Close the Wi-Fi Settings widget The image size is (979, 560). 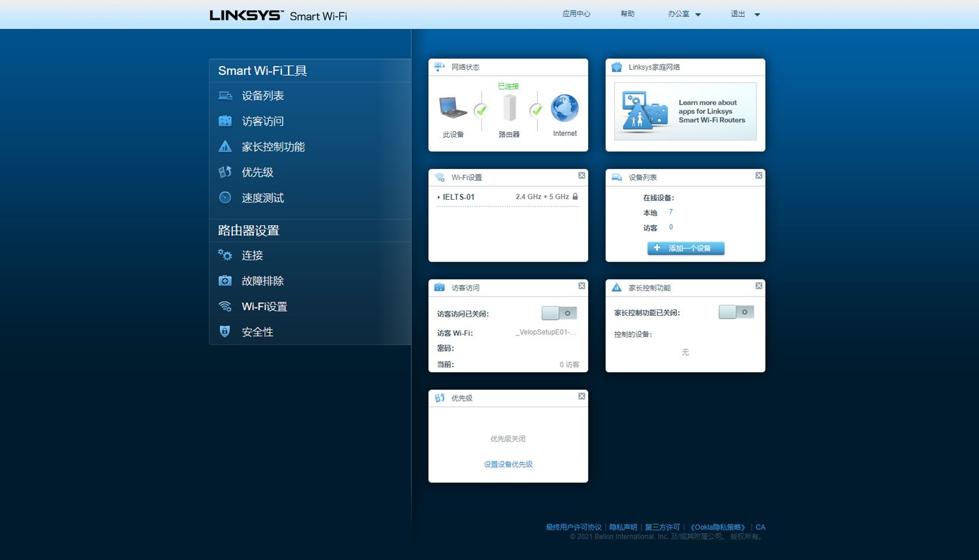click(582, 176)
